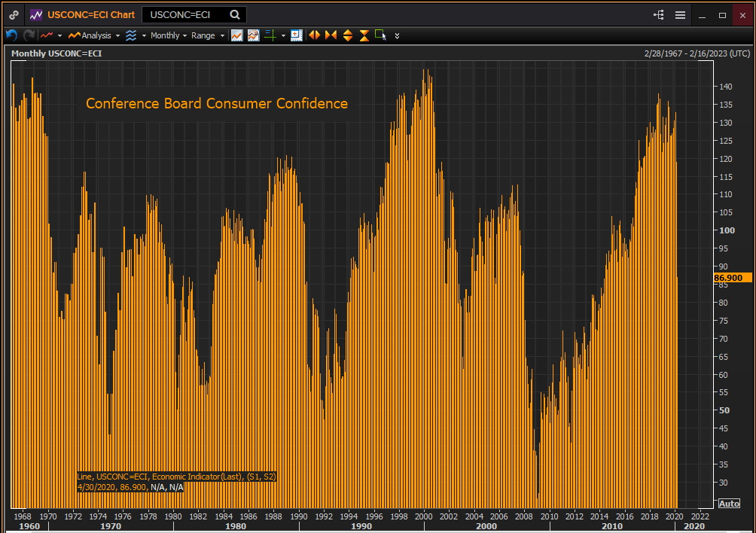The image size is (756, 533).
Task: Click the zoom-selection rectangle pointer icon
Action: pyautogui.click(x=380, y=35)
